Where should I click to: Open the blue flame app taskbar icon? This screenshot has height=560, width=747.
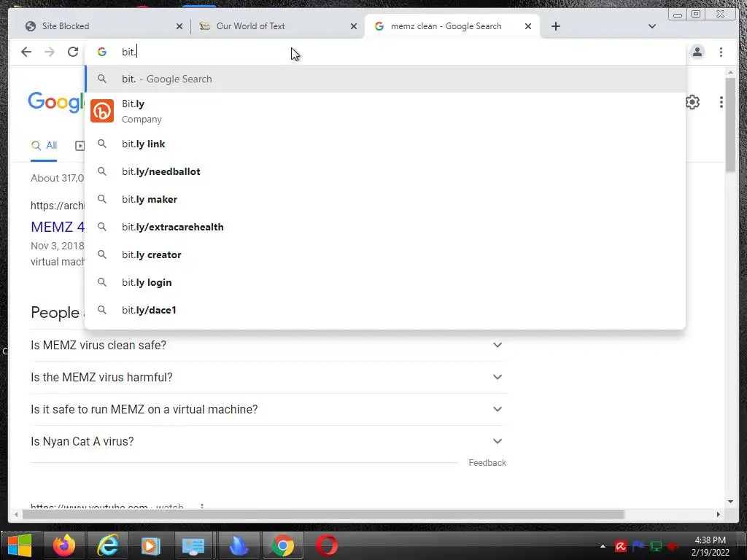coord(239,545)
